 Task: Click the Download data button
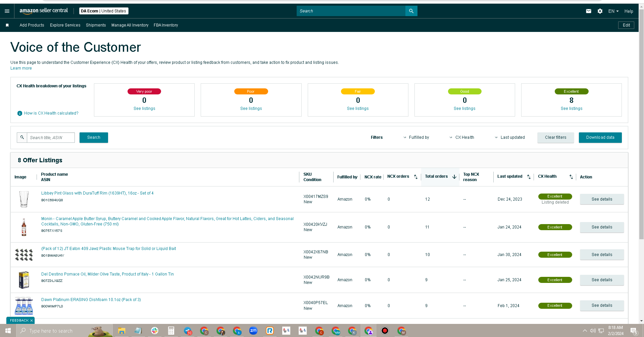[600, 137]
